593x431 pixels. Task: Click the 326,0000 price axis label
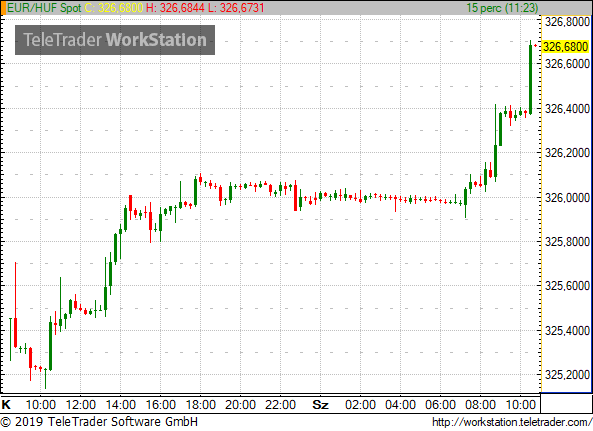tap(567, 198)
